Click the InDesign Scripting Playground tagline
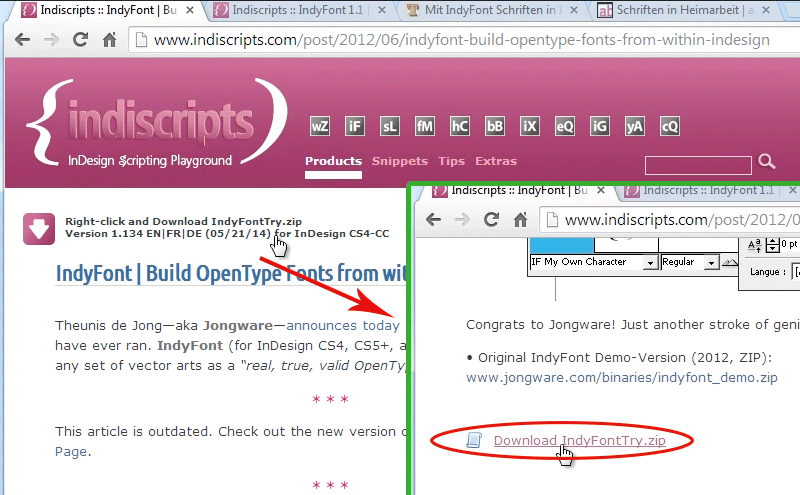The height and width of the screenshot is (495, 800). pos(150,161)
